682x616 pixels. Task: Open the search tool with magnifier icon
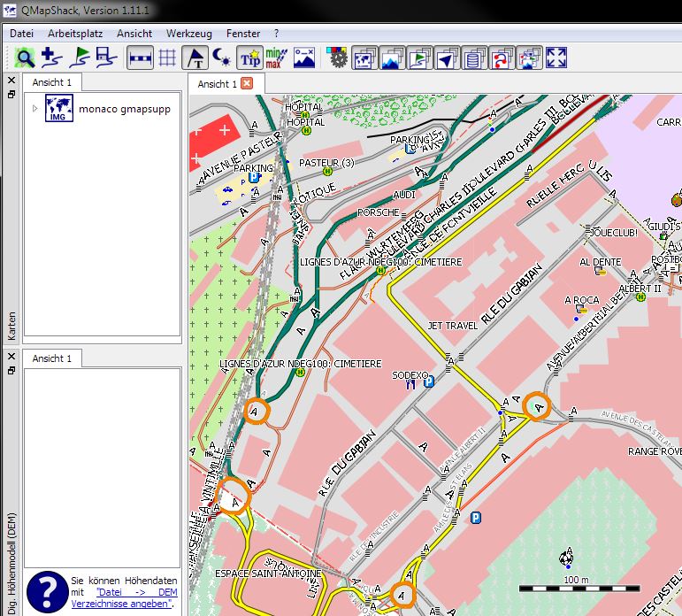pyautogui.click(x=25, y=58)
